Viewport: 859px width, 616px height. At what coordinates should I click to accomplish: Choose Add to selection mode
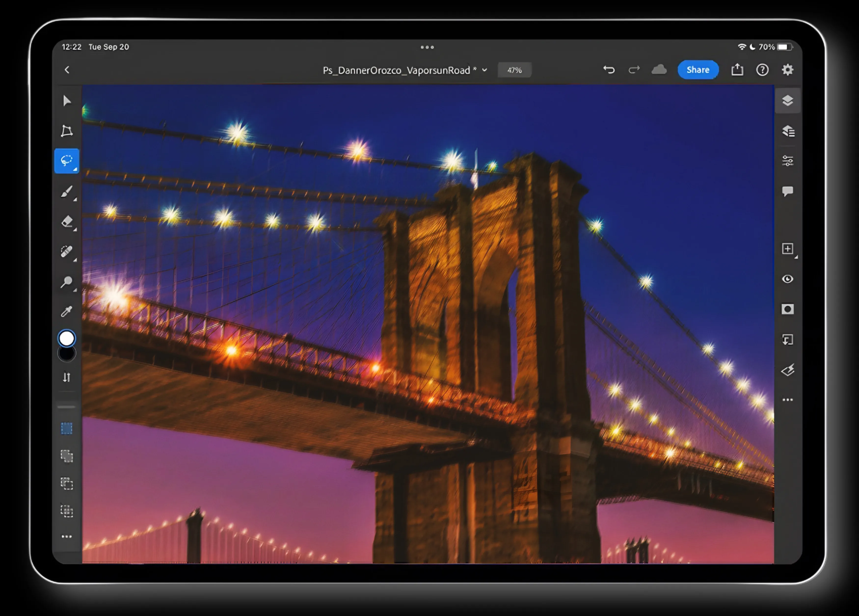click(67, 456)
